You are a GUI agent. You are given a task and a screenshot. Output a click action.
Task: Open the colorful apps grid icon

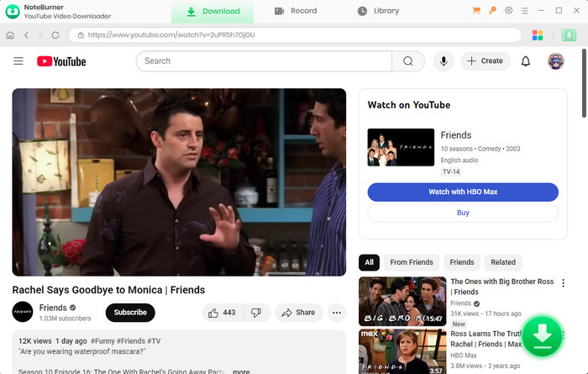[x=538, y=35]
